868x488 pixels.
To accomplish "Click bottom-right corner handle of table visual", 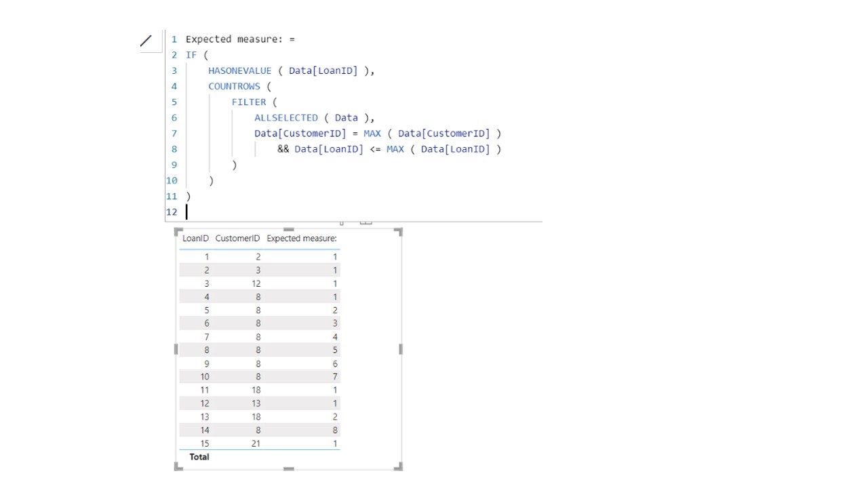I will [399, 466].
